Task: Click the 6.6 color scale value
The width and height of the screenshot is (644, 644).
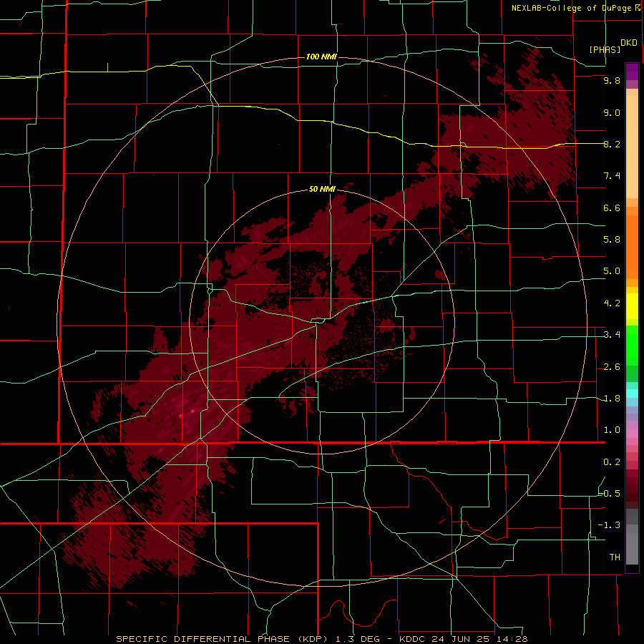Action: [x=612, y=208]
